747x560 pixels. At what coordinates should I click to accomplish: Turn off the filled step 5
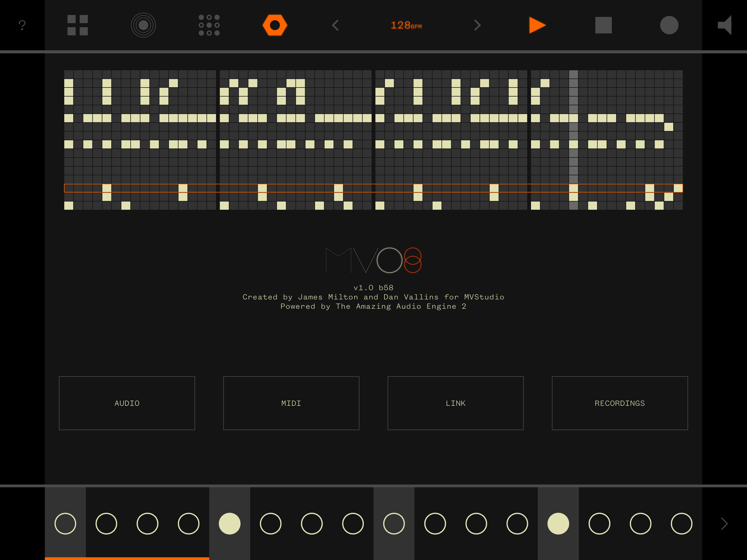click(x=230, y=524)
